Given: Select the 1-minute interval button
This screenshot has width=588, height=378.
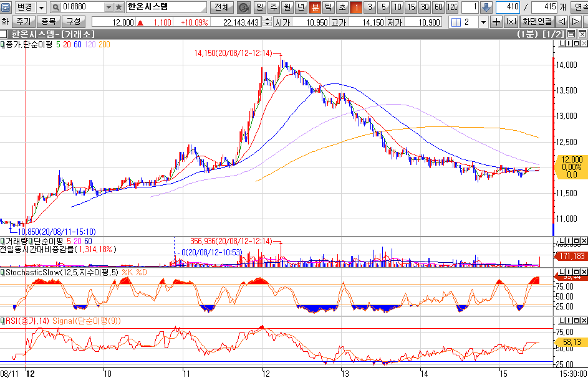Looking at the screenshot, I should point(356,7).
